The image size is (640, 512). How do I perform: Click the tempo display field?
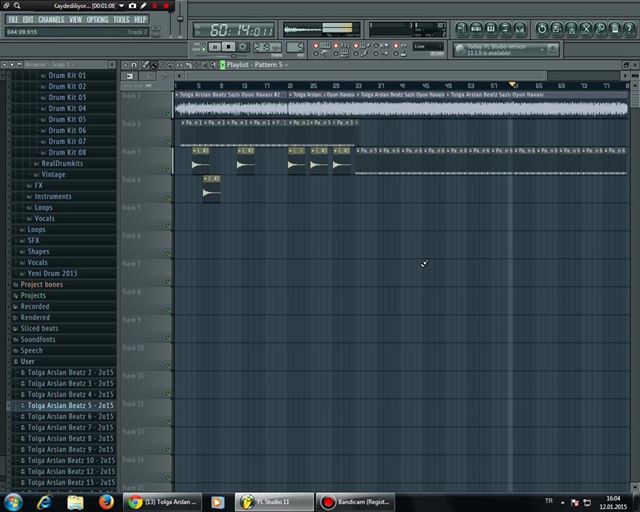(x=267, y=47)
